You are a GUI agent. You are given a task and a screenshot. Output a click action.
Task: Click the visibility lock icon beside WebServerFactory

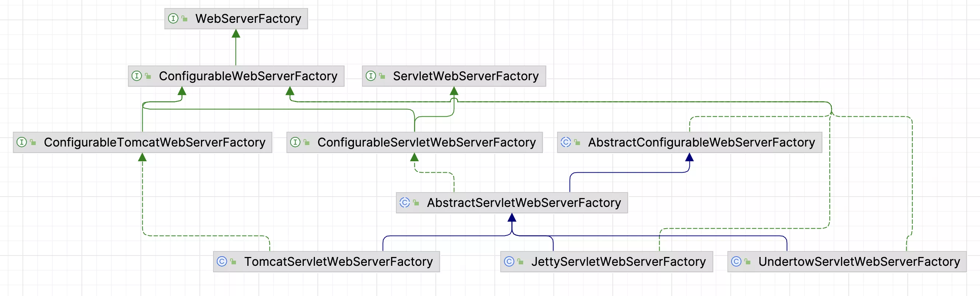tap(184, 18)
